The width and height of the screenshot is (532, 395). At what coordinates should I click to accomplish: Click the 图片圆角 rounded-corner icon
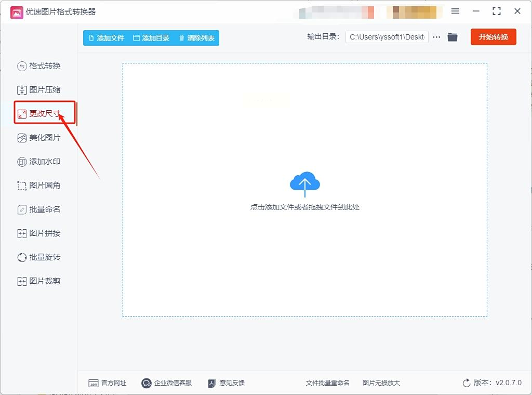22,186
